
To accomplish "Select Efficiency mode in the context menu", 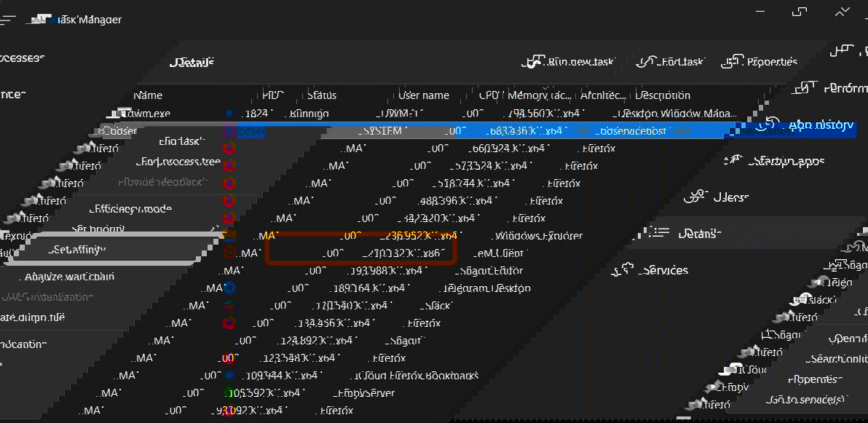I will tap(130, 209).
